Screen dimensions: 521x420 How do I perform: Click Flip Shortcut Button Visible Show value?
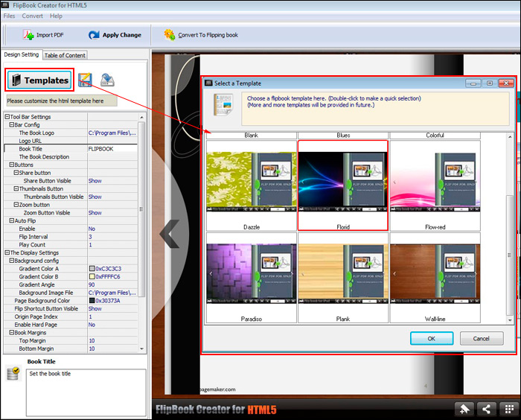(x=95, y=308)
